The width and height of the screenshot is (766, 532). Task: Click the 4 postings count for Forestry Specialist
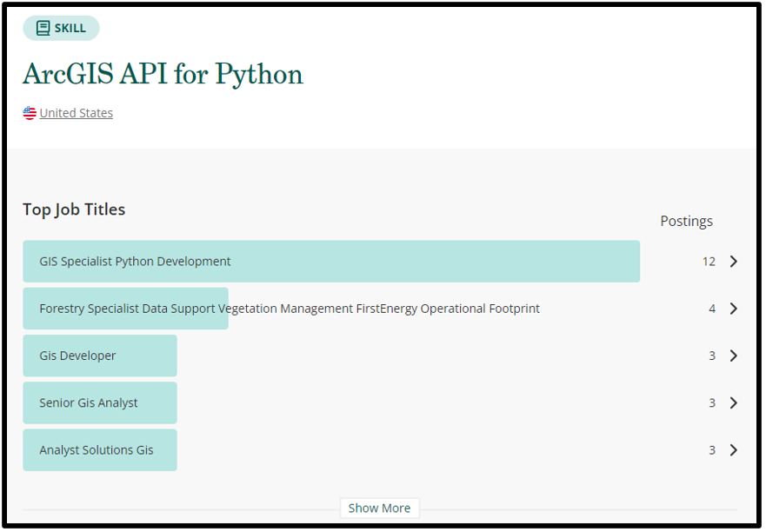(712, 309)
